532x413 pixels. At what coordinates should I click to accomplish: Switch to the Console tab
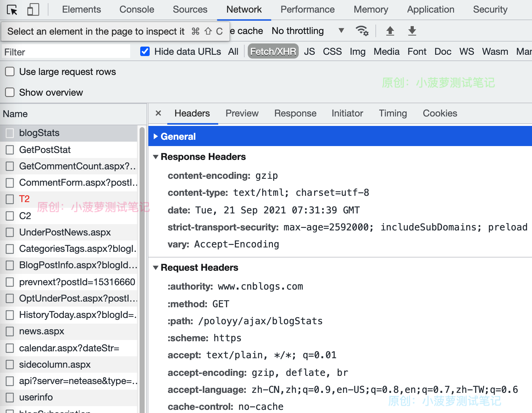[137, 9]
